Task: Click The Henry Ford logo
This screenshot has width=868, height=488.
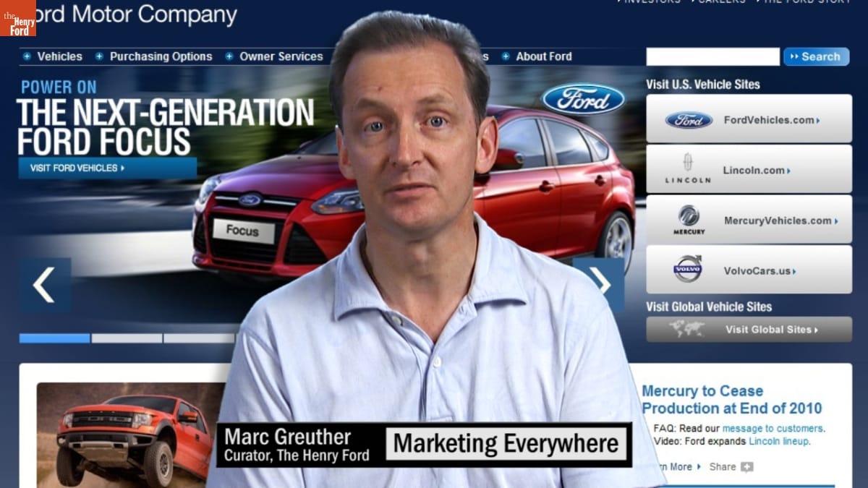Action: point(18,18)
